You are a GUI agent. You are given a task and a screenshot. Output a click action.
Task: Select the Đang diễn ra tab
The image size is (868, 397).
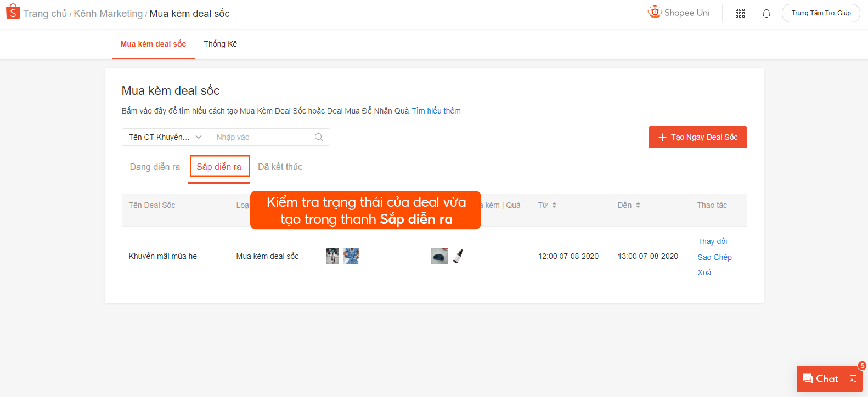click(155, 167)
